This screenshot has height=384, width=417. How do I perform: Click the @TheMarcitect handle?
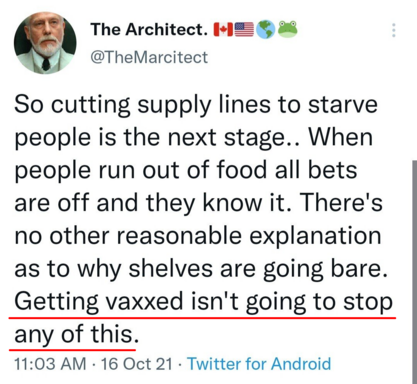[149, 57]
